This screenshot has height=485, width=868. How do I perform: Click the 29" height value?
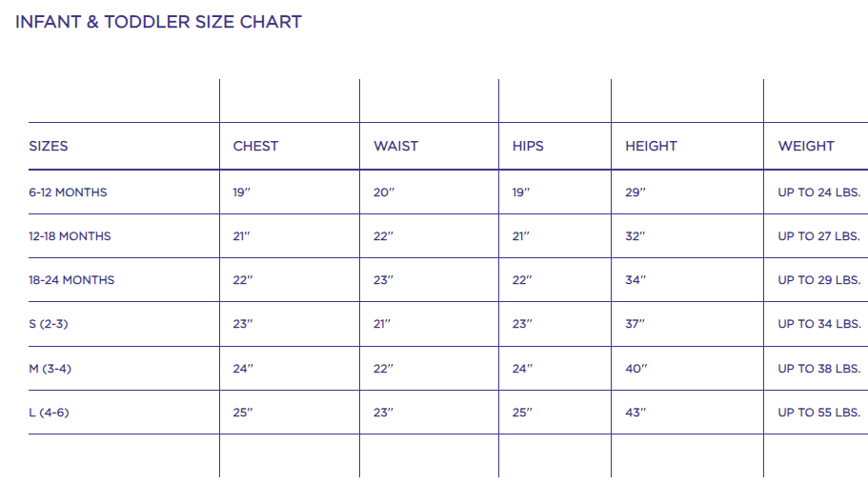(x=636, y=192)
